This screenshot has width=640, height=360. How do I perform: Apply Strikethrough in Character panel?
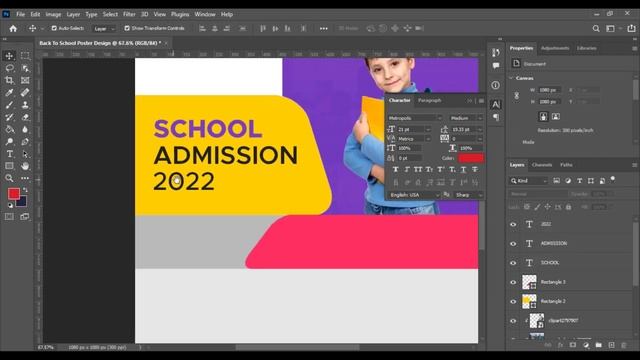(x=475, y=169)
